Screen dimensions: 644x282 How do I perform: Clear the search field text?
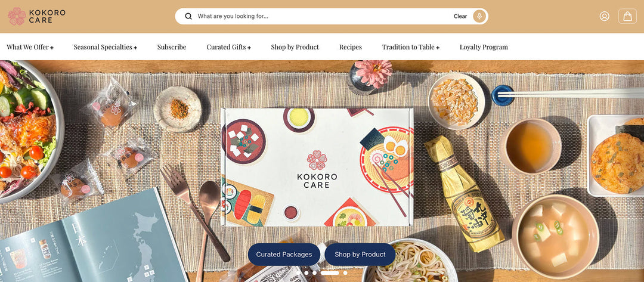pos(460,17)
